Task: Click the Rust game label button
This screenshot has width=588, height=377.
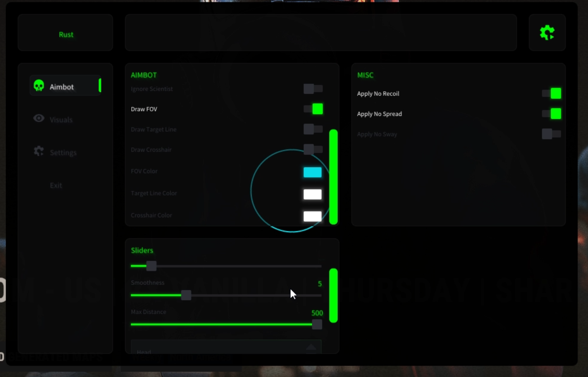Action: coord(66,34)
